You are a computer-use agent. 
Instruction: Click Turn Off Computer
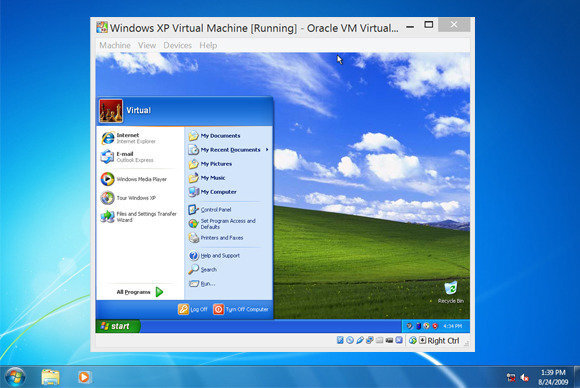coord(241,309)
